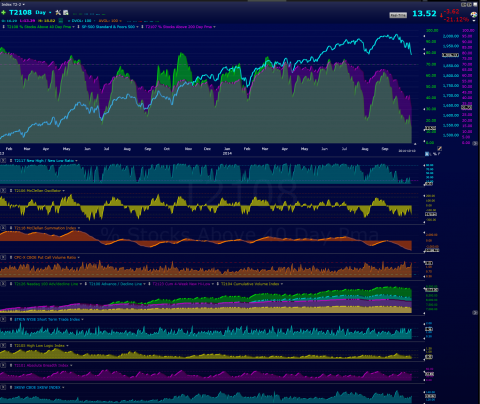Open dropdown for T2104 Cumulative Volume Index

click(x=282, y=284)
